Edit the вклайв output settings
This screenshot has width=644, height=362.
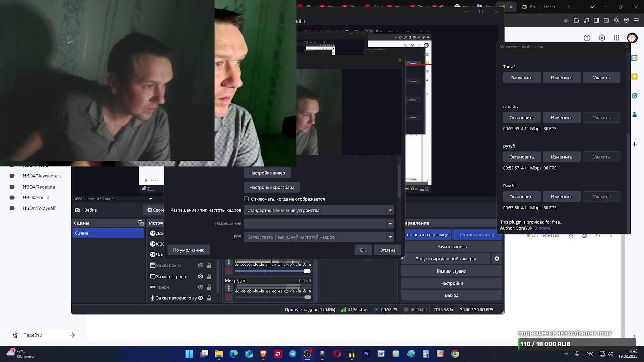561,118
